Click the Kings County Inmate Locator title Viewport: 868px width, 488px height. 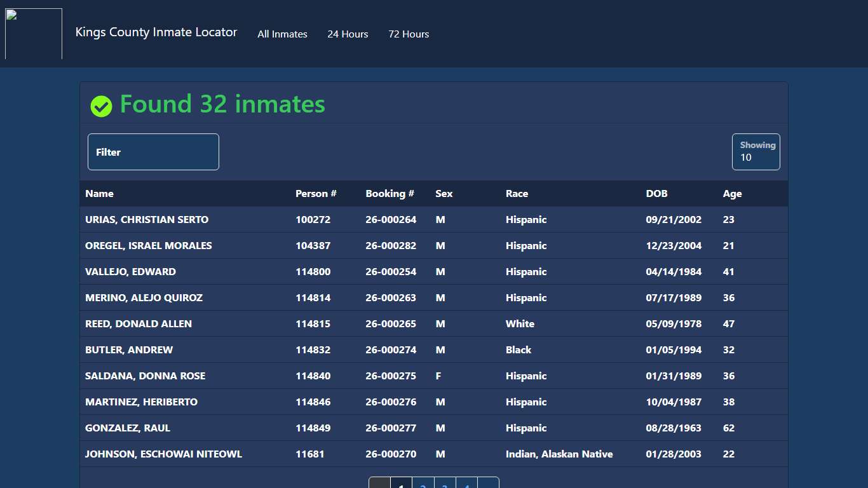point(156,32)
